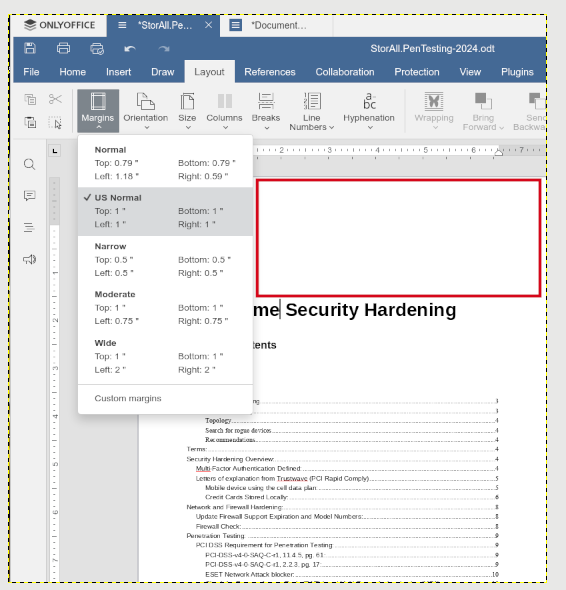Close the StorAll.Pe... document tab
This screenshot has width=566, height=590.
pos(208,25)
